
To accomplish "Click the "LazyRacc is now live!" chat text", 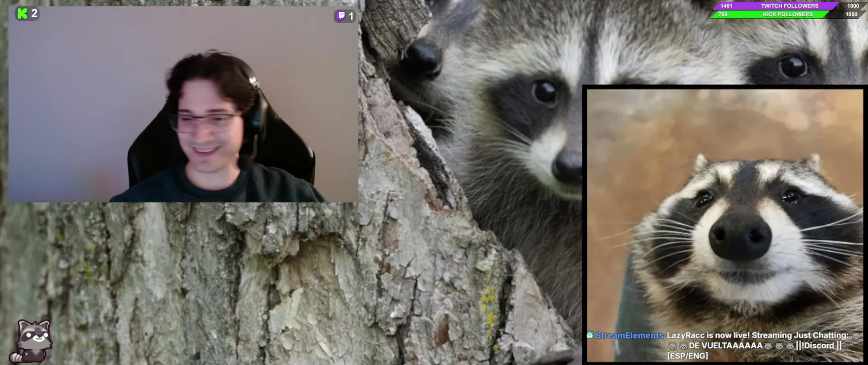I will (708, 335).
